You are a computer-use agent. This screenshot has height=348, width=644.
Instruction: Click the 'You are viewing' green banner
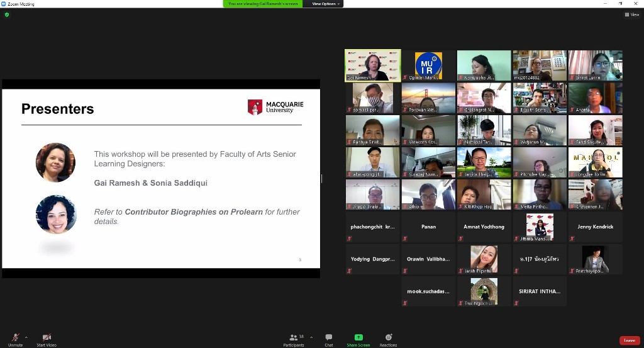point(262,4)
